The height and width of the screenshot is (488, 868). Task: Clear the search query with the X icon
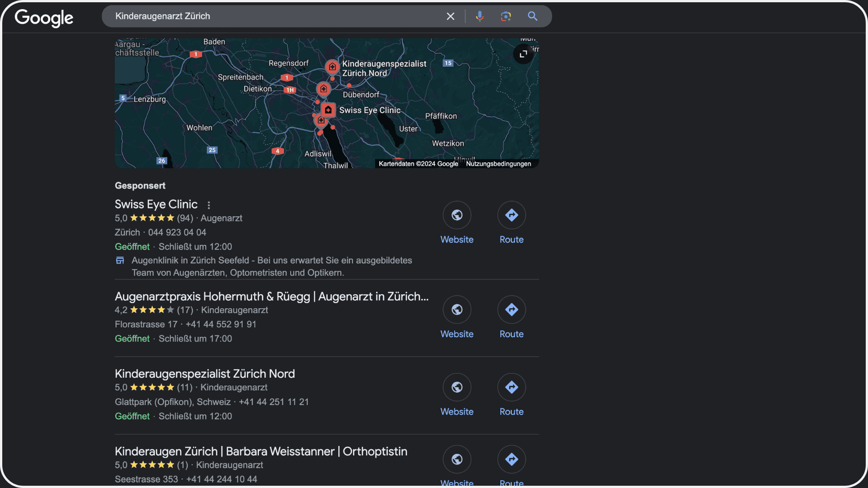coord(450,16)
